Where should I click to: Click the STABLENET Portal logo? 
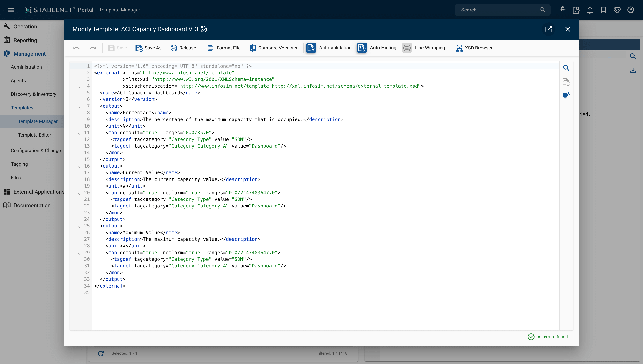click(59, 10)
